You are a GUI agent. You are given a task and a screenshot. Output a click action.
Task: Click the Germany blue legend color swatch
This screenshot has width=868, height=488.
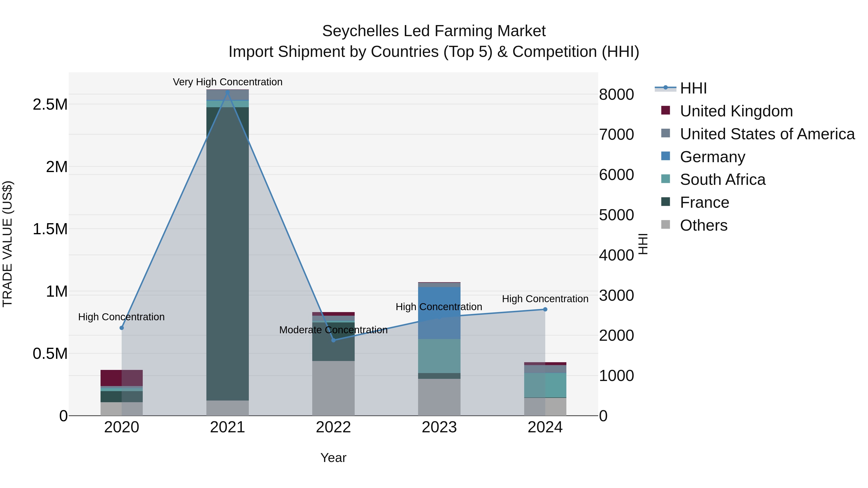pos(665,156)
